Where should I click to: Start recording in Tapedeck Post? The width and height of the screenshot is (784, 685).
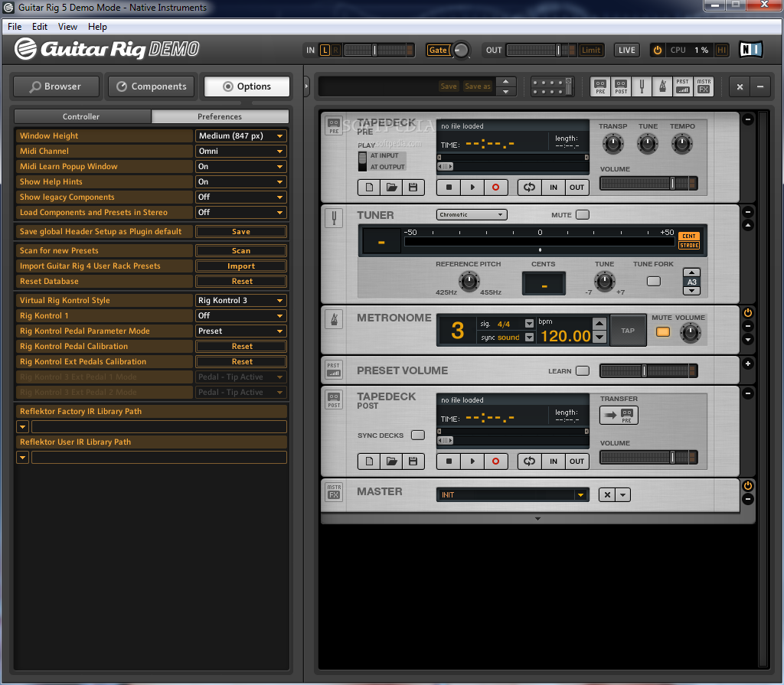pos(495,462)
